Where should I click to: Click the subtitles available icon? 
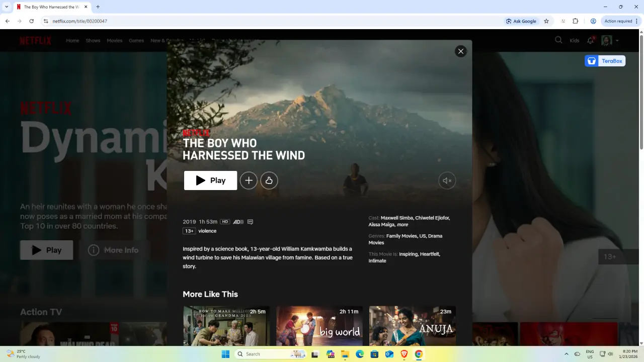click(x=250, y=222)
